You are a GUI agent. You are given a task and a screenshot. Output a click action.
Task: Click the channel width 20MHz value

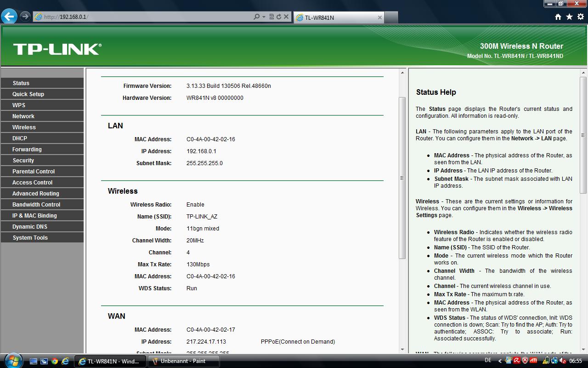pos(195,241)
